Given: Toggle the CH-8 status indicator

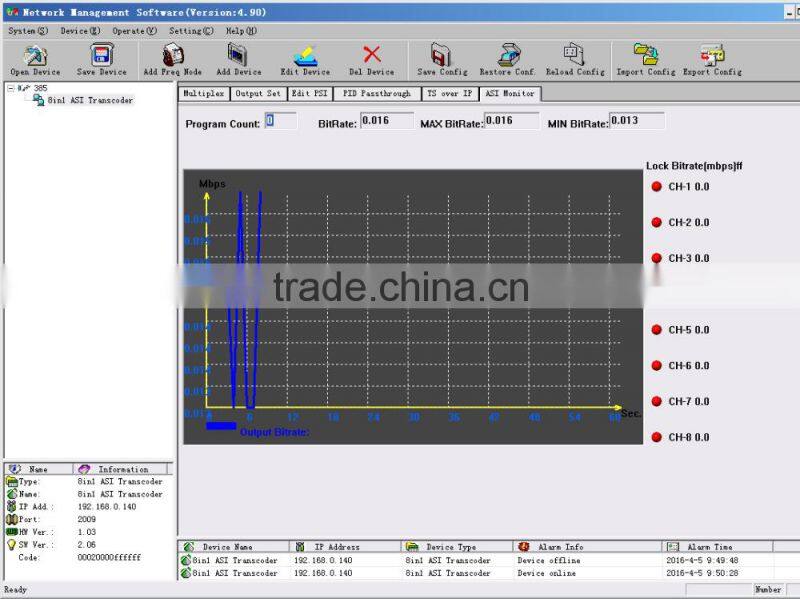Looking at the screenshot, I should pyautogui.click(x=656, y=436).
